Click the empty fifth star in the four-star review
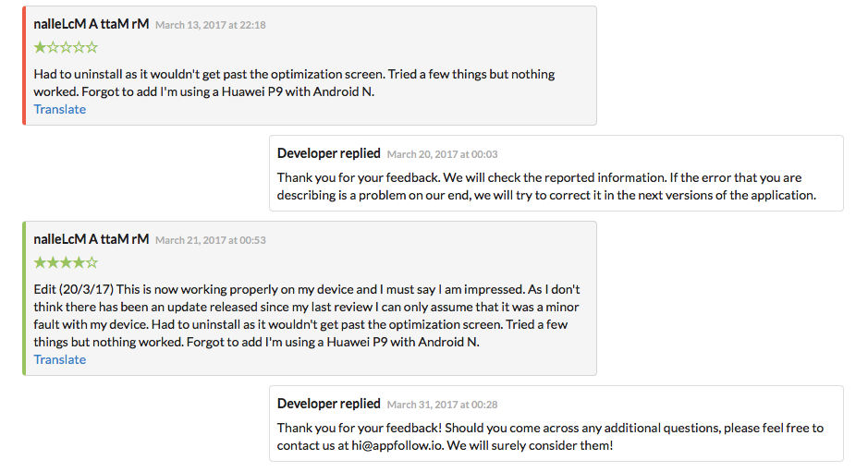868x472 pixels. point(92,262)
